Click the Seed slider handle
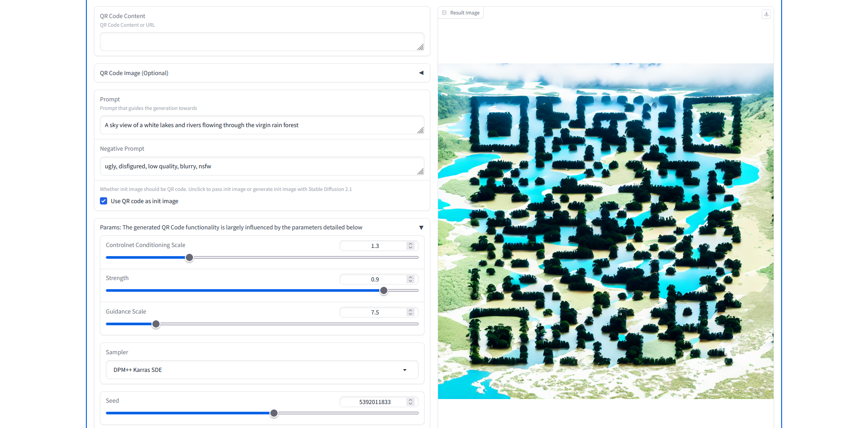Image resolution: width=868 pixels, height=428 pixels. tap(274, 413)
